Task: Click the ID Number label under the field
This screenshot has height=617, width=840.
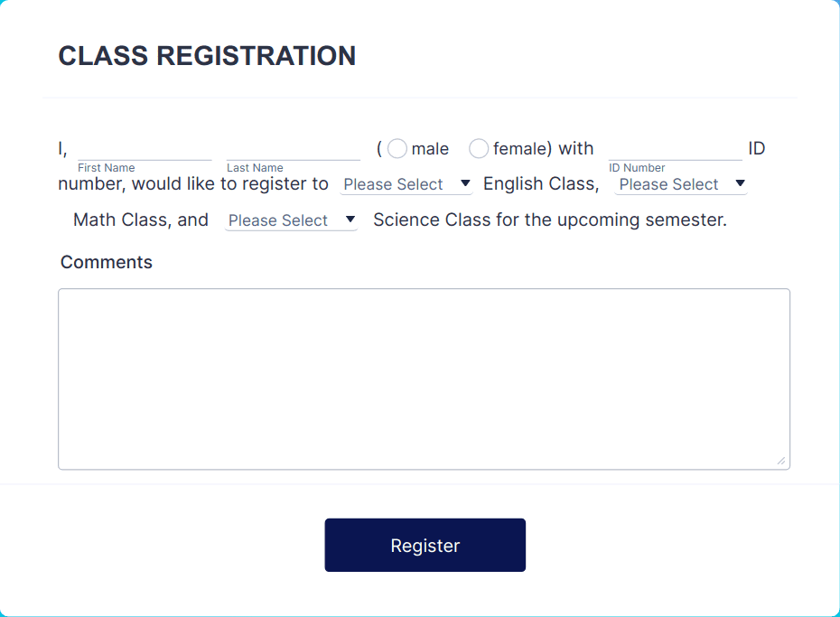Action: 636,168
